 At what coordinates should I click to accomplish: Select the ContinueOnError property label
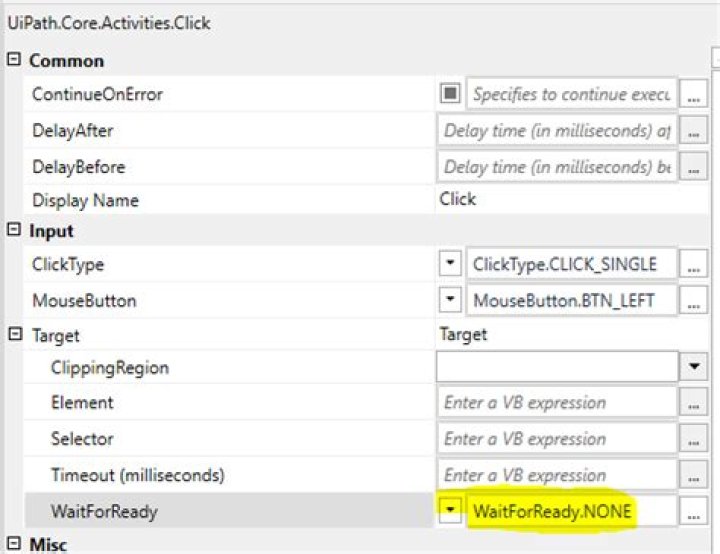[x=97, y=94]
